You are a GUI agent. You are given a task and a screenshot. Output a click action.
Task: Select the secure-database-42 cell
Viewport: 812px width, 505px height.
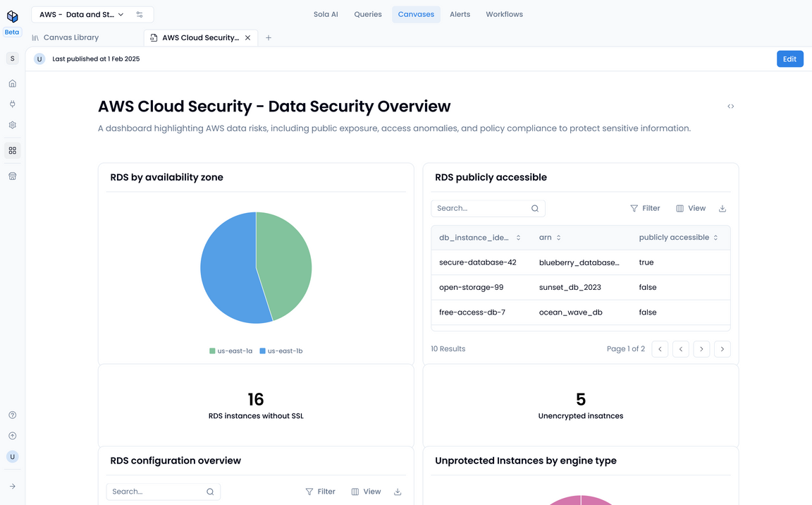(477, 262)
